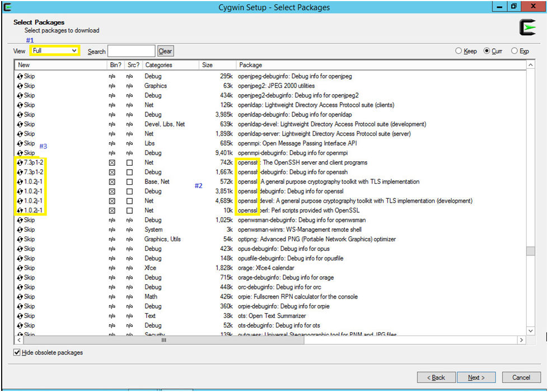This screenshot has height=392, width=548.
Task: Cycle version icon for openssl-debuginfo
Action: click(x=20, y=192)
